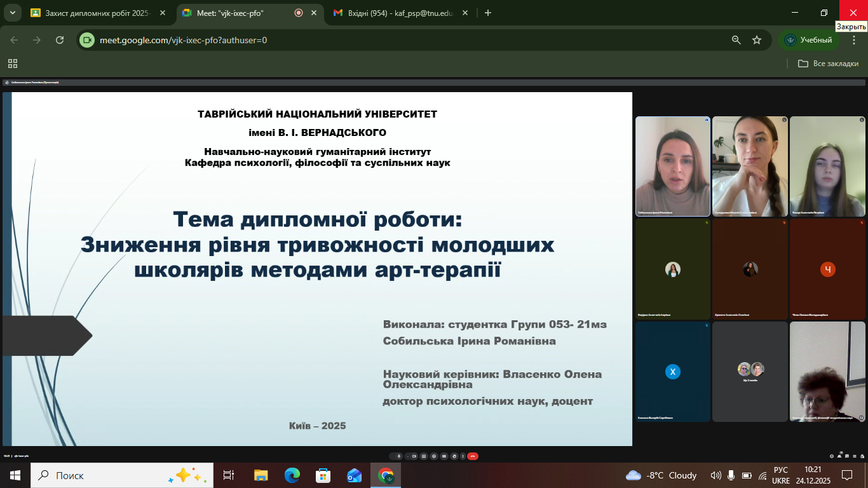The height and width of the screenshot is (488, 868).
Task: Open Chrome three-dot menu
Action: coord(853,40)
